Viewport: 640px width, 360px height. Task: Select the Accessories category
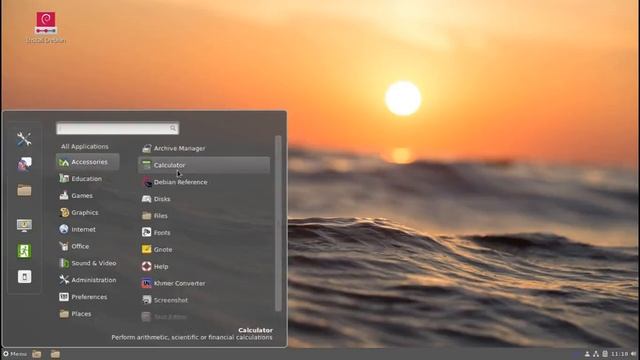88,162
